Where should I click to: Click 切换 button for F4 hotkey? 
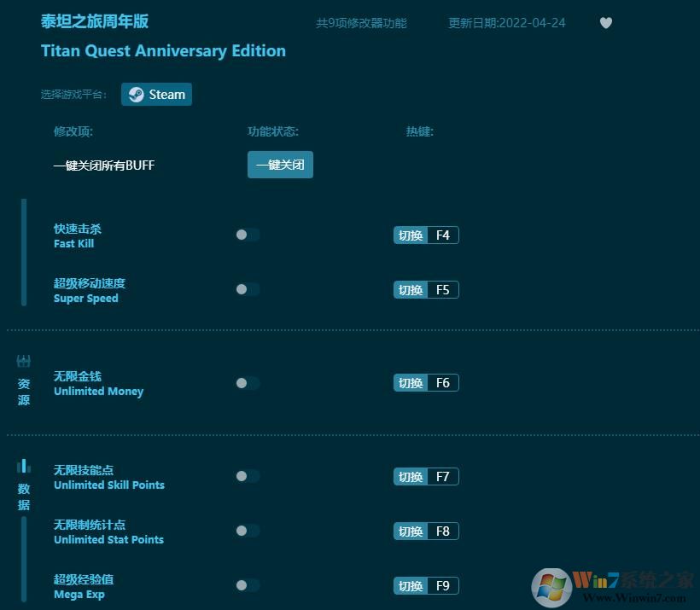[x=411, y=235]
